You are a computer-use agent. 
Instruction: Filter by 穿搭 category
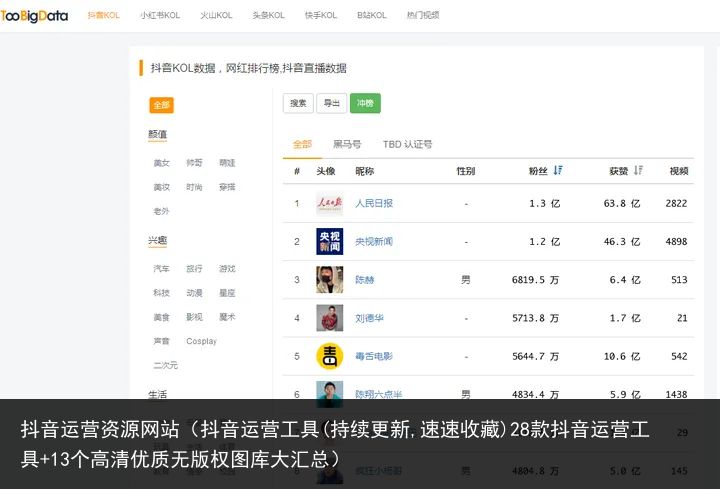(x=227, y=187)
